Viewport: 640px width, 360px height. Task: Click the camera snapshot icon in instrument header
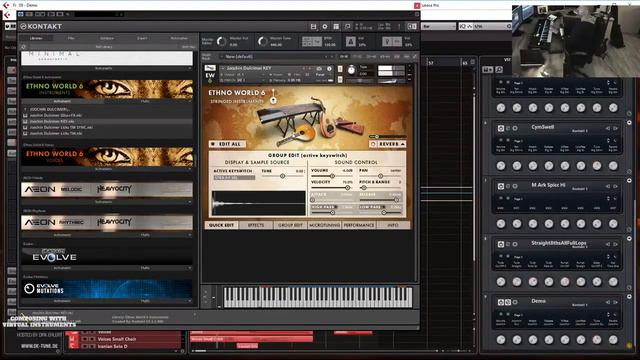[x=319, y=69]
